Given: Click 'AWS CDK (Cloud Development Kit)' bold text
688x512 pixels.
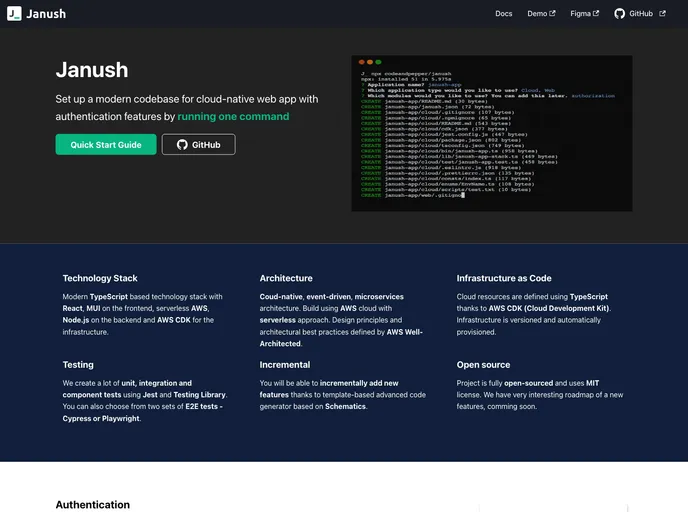Looking at the screenshot, I should 549,308.
